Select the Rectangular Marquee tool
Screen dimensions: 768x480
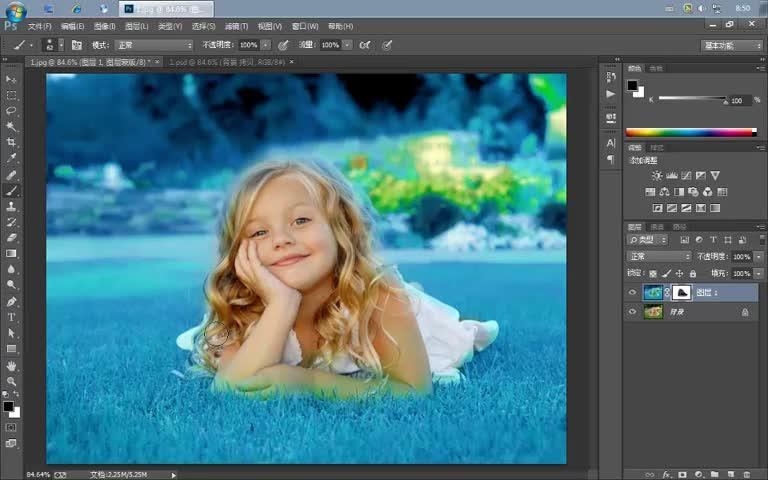click(11, 95)
